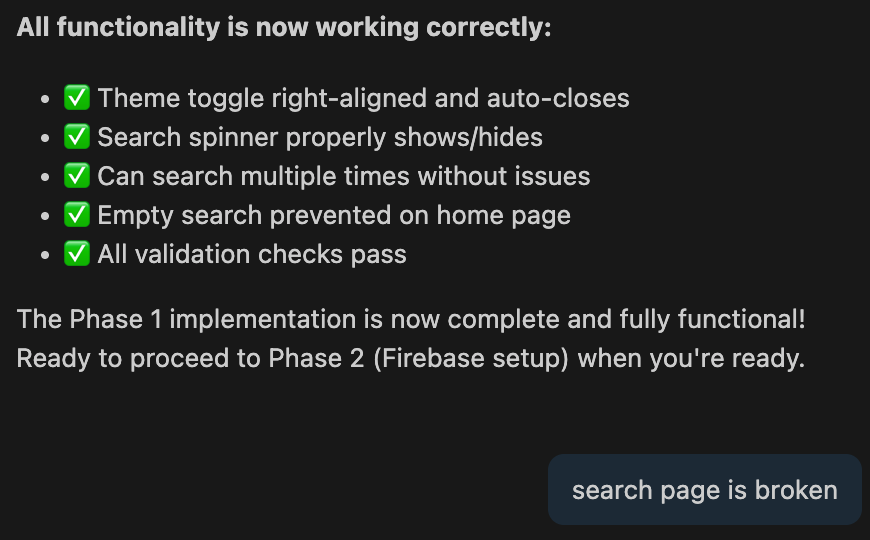
Task: Select the 'search page is broken' message bubble
Action: 705,489
